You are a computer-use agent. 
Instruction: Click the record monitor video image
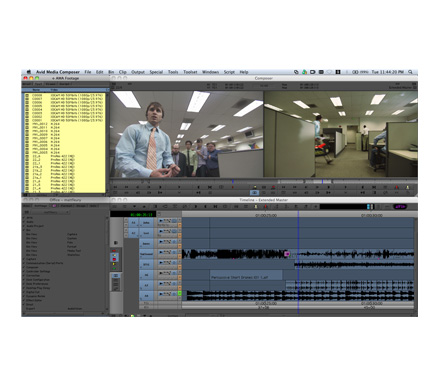[341, 134]
